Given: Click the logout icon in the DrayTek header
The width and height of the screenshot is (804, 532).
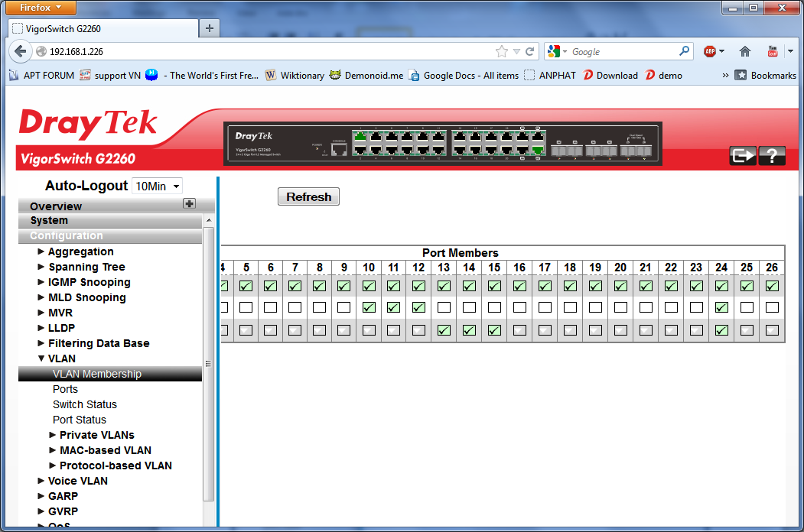Looking at the screenshot, I should coord(743,155).
